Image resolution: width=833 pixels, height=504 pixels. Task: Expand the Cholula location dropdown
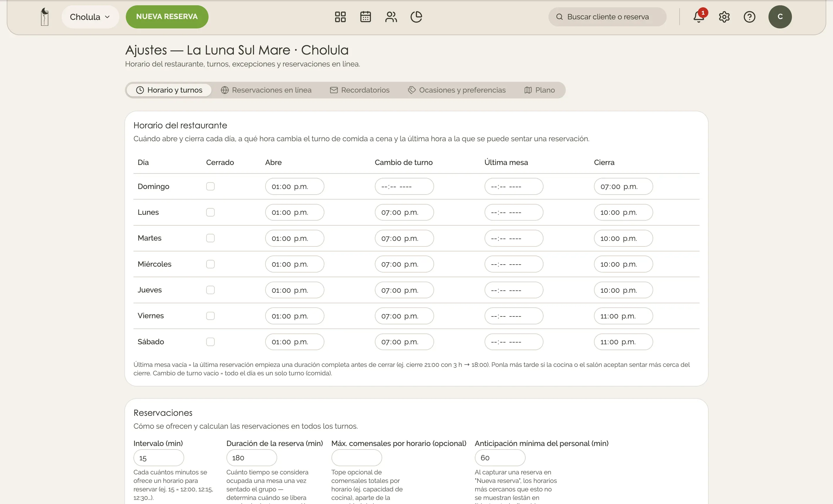[x=90, y=16]
